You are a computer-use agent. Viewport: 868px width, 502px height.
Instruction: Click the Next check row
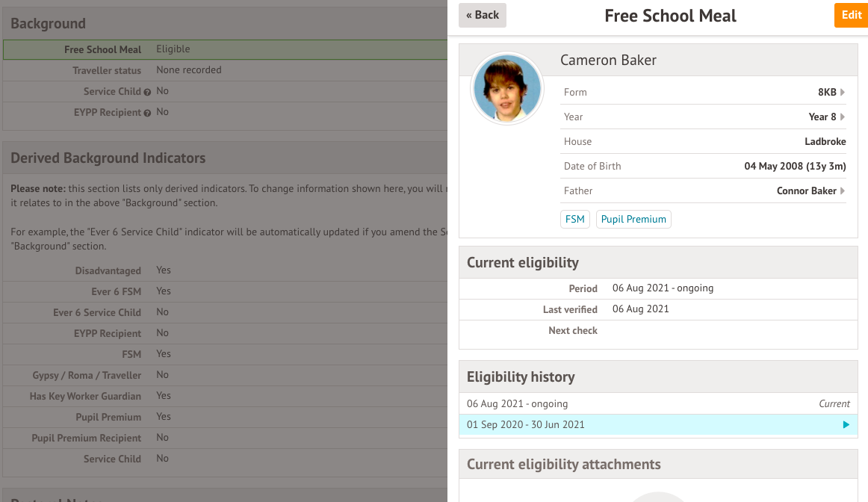tap(657, 330)
